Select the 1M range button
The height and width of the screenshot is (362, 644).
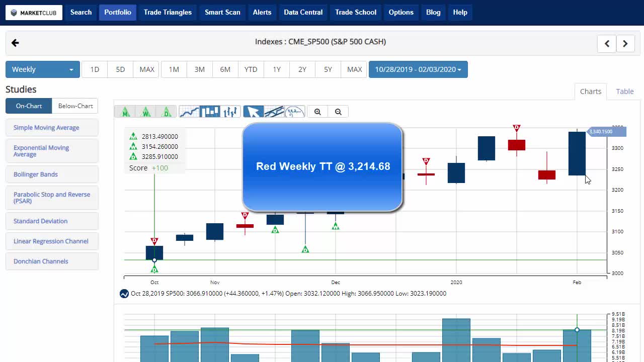[174, 69]
